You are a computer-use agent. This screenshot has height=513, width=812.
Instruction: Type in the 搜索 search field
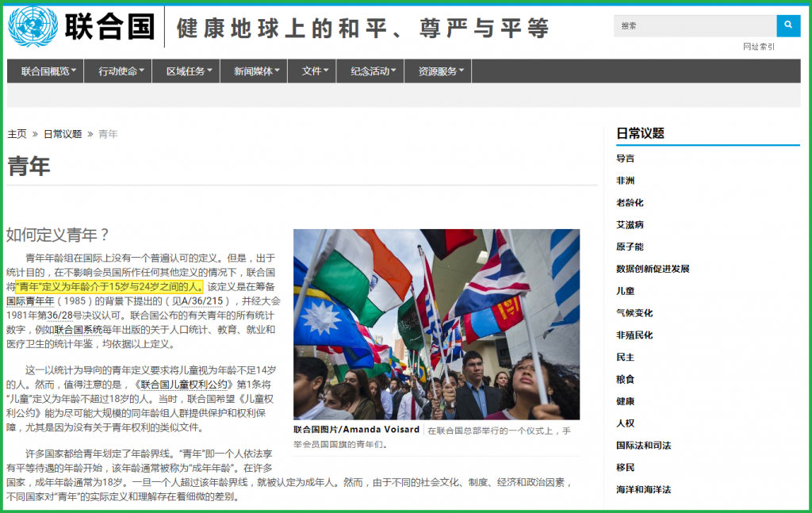[694, 25]
